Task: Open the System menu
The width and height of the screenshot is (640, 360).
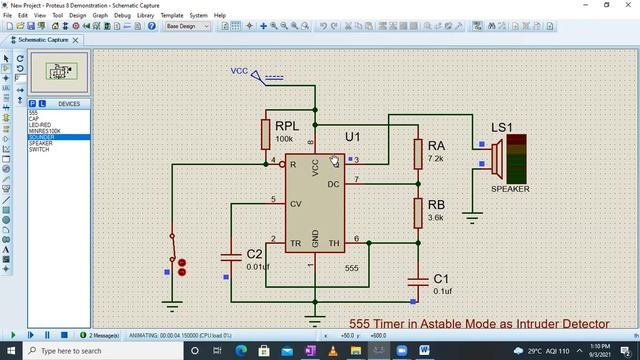Action: pos(199,16)
